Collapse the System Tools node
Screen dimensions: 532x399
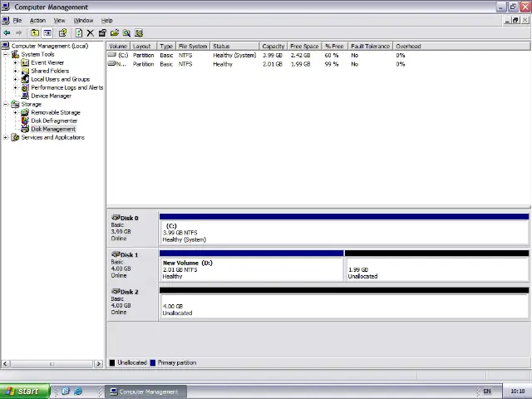(6, 54)
